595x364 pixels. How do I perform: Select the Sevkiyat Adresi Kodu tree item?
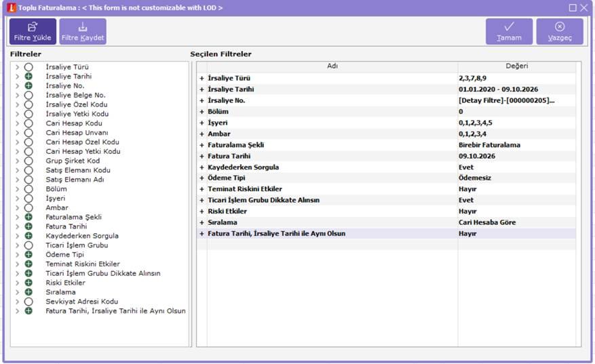click(82, 302)
